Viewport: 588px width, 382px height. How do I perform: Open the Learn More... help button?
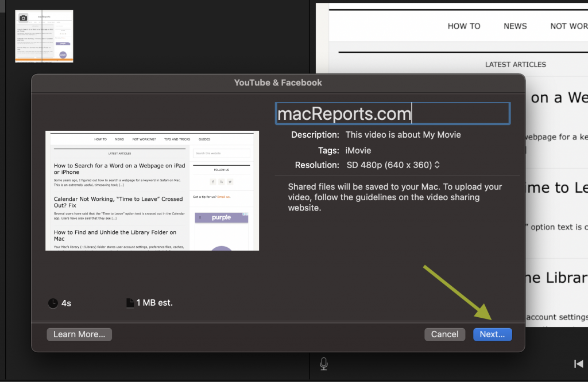[79, 334]
